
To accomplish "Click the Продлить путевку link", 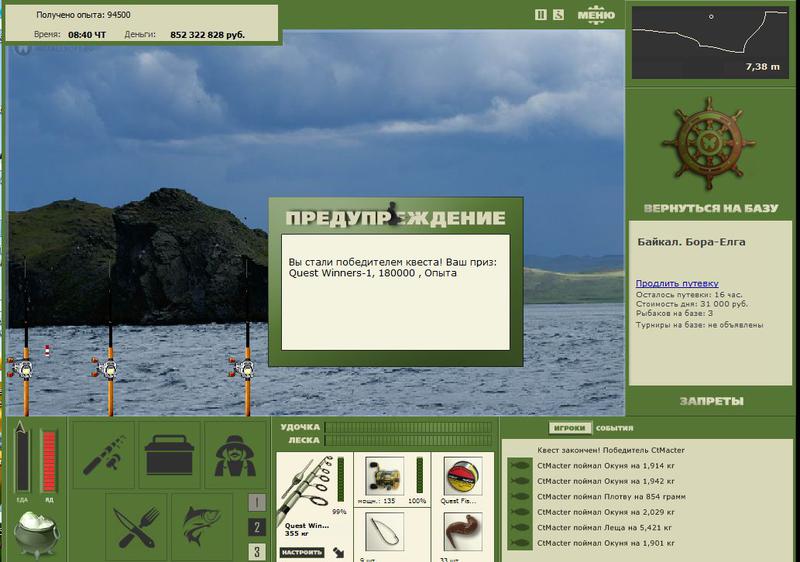I will (x=677, y=283).
